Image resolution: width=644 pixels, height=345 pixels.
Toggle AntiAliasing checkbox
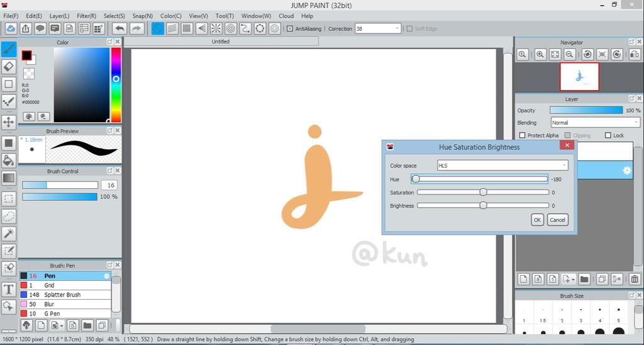[x=289, y=29]
